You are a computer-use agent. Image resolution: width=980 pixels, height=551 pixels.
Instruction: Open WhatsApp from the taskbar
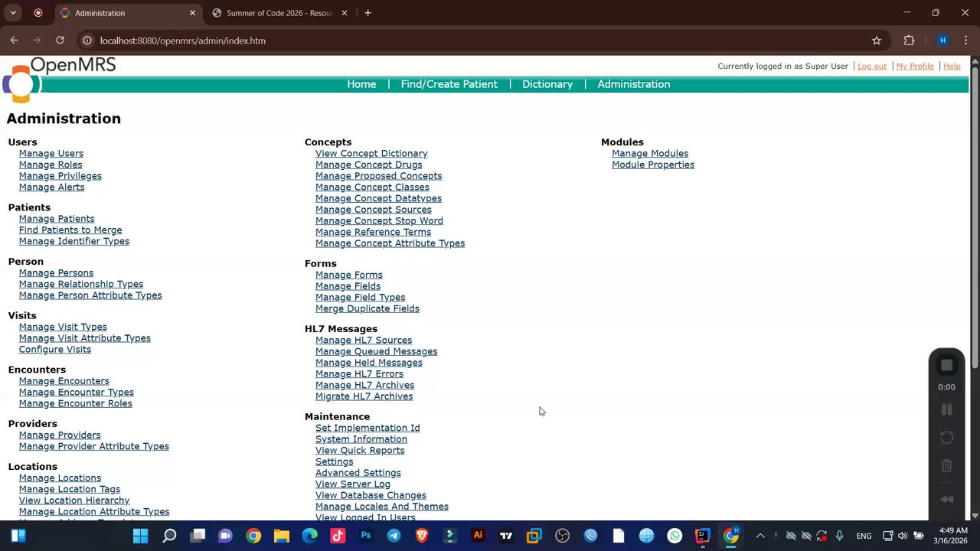coord(675,536)
